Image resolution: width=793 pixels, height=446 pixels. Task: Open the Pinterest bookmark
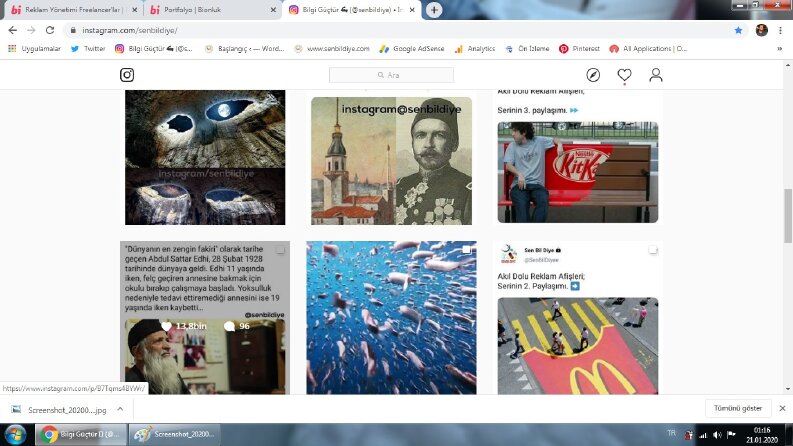point(580,49)
